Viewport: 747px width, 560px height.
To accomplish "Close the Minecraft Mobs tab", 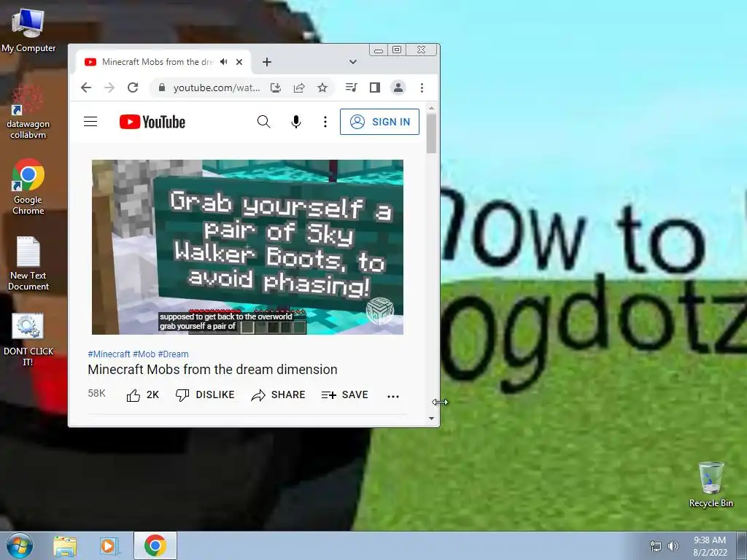I will 239,62.
